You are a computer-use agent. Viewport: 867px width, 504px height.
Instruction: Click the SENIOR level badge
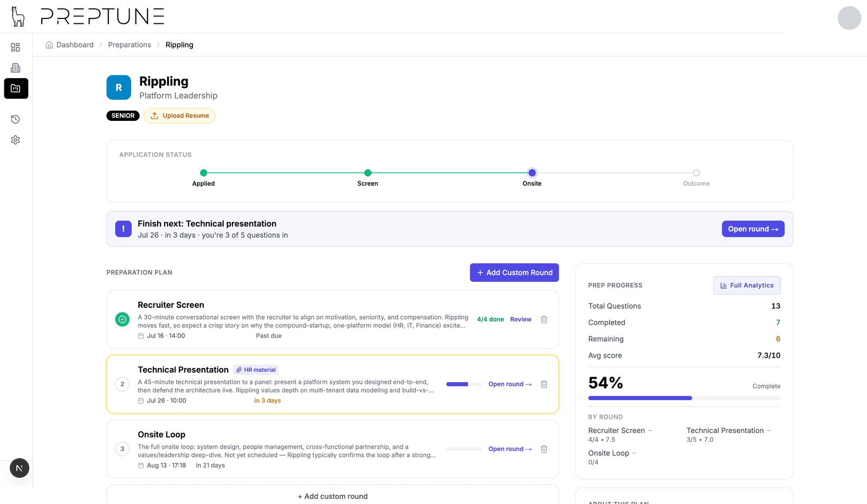point(123,115)
